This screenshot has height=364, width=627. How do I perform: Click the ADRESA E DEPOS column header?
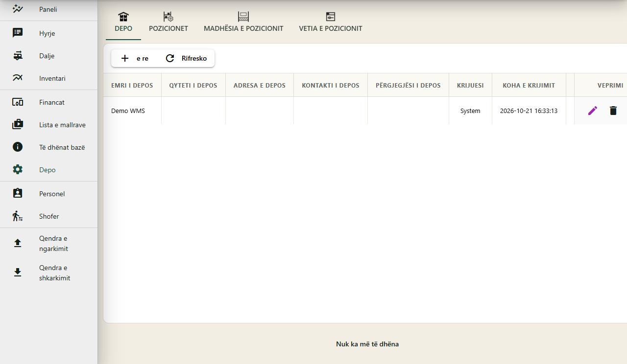[x=260, y=85]
